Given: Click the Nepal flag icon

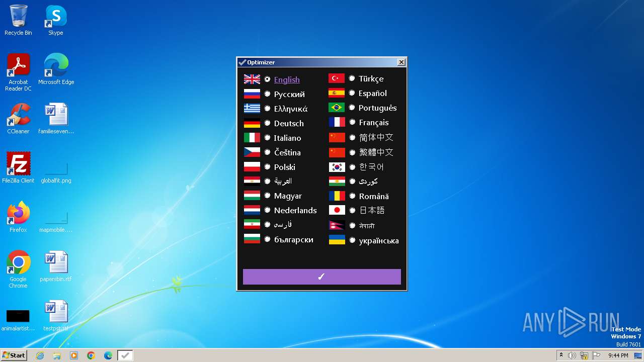Looking at the screenshot, I should pos(337,225).
